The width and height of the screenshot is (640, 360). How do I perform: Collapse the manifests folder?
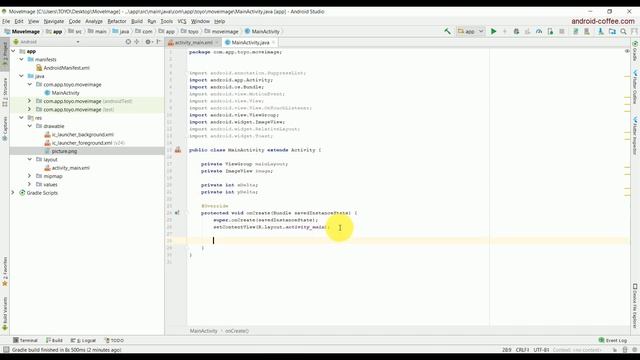pos(21,59)
